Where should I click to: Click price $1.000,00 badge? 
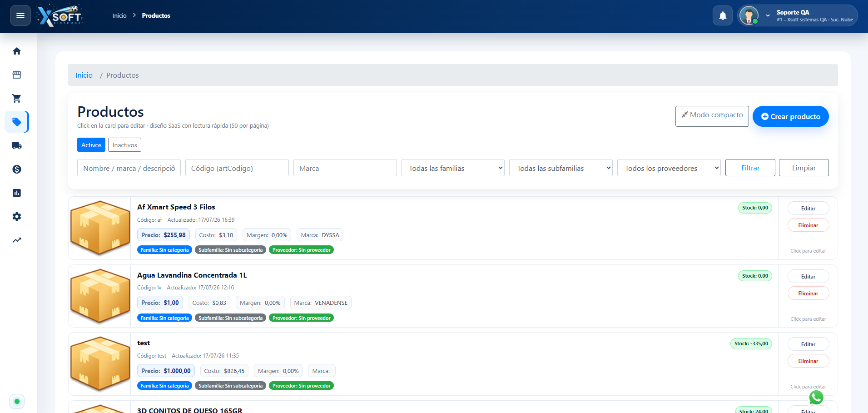click(166, 371)
